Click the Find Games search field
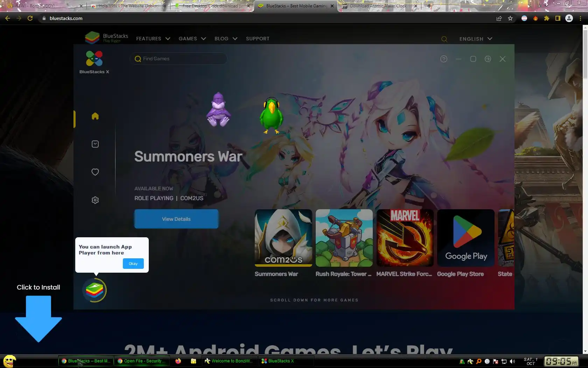The image size is (588, 368). [178, 59]
